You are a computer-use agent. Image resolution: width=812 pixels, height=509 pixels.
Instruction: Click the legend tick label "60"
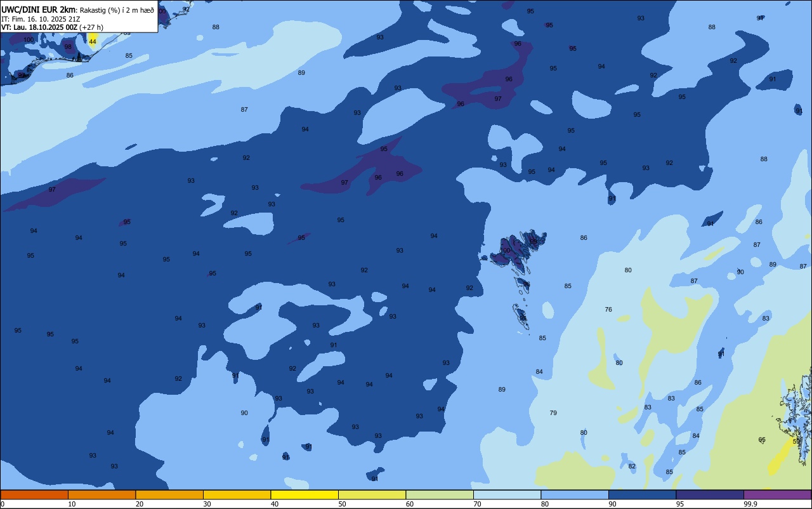[410, 504]
